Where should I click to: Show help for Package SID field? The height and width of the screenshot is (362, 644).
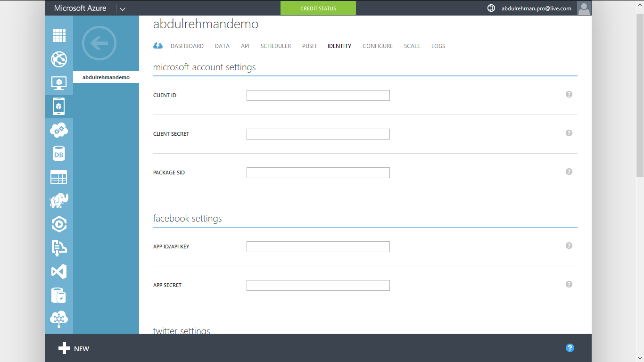pos(569,172)
